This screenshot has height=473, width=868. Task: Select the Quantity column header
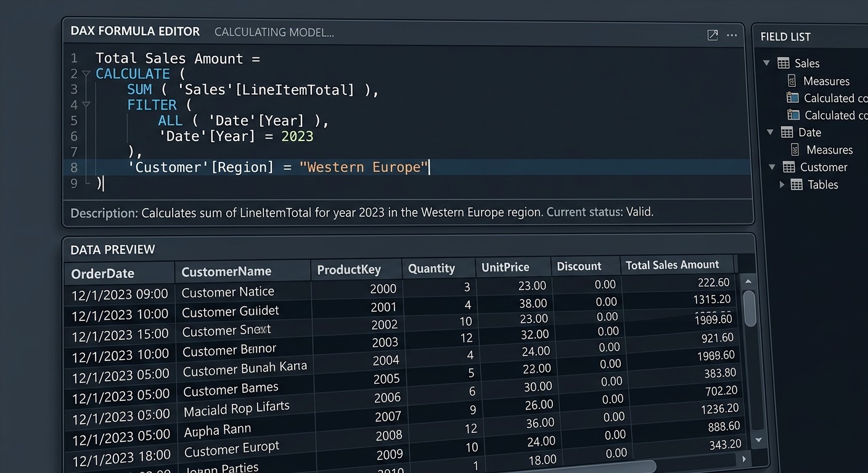click(x=438, y=268)
